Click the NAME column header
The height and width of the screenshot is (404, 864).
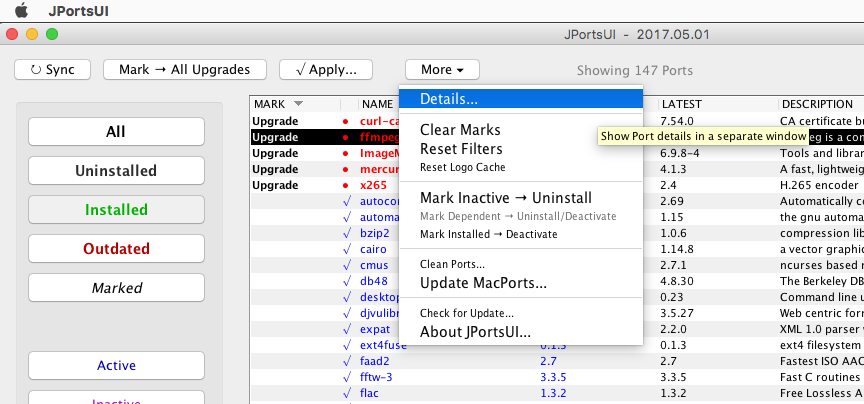pyautogui.click(x=379, y=104)
